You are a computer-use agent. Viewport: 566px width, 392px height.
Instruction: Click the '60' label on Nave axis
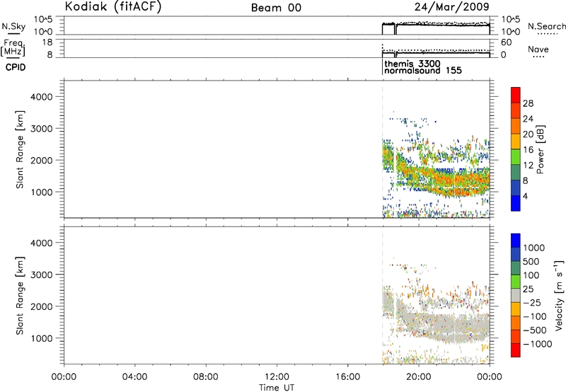tap(506, 42)
